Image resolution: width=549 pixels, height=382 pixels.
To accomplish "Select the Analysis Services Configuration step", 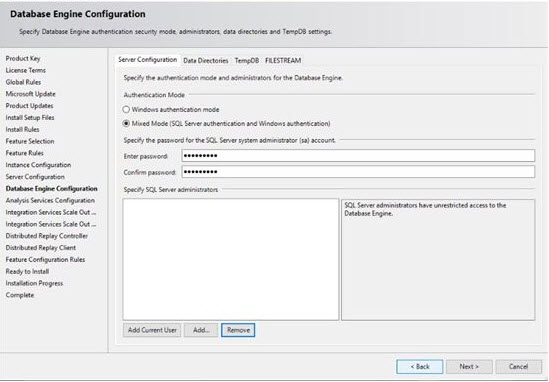I will tap(50, 201).
